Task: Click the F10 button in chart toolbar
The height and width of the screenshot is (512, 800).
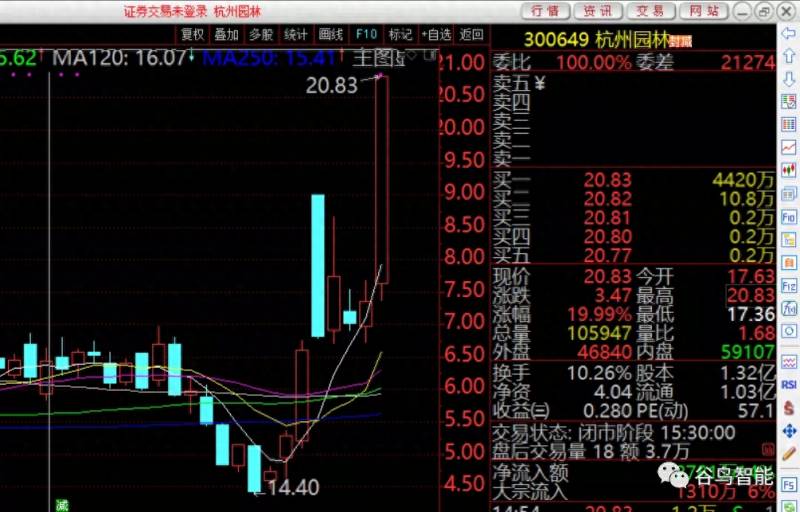Action: pos(366,35)
